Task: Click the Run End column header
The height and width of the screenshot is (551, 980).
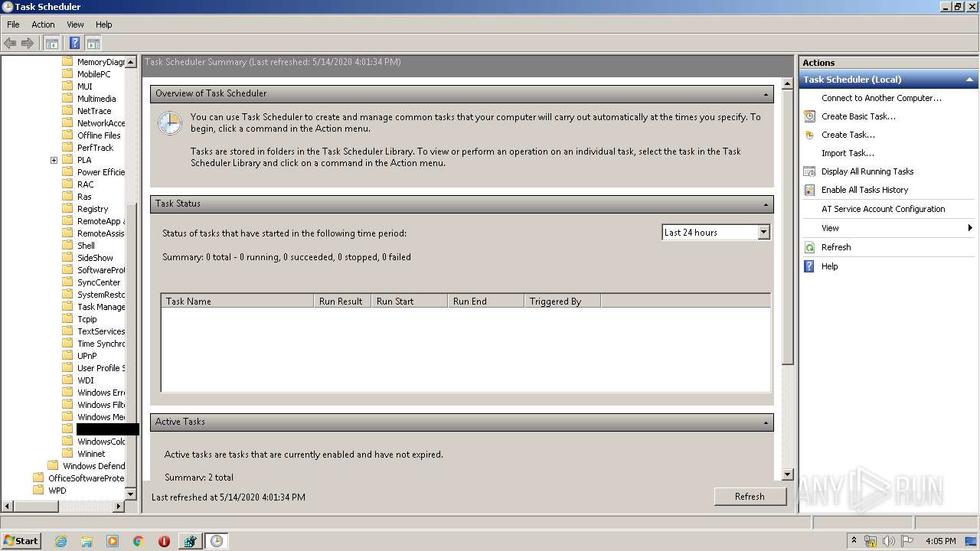Action: 486,302
